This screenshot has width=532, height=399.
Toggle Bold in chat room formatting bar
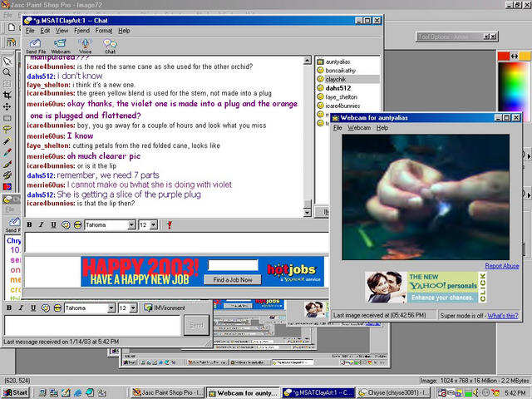pos(30,224)
